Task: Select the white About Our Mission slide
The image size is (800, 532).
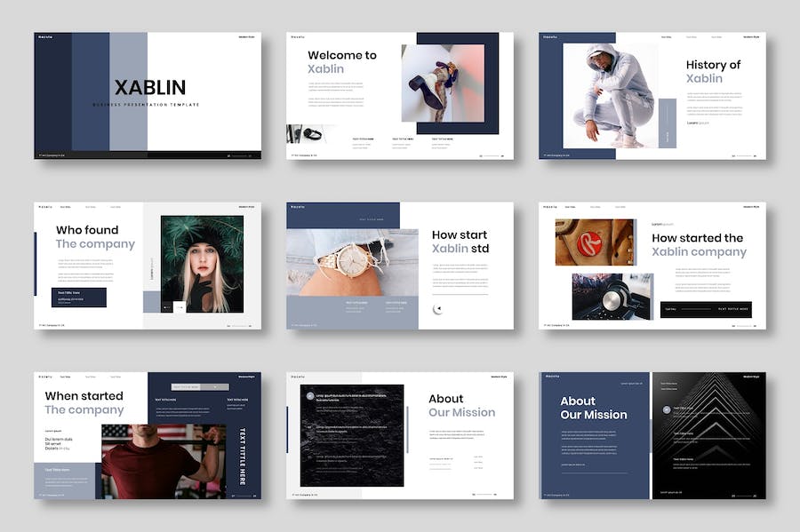Action: click(400, 436)
